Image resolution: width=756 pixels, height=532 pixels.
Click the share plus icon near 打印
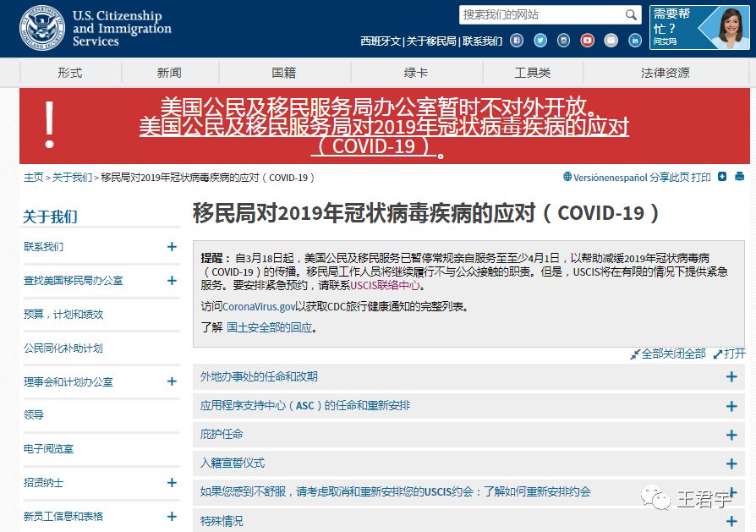click(722, 177)
